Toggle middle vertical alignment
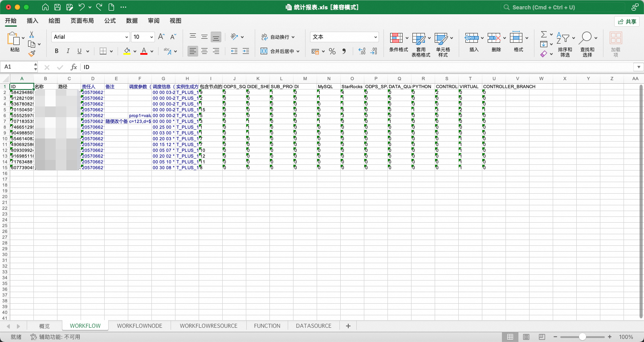This screenshot has width=644, height=342. point(204,37)
